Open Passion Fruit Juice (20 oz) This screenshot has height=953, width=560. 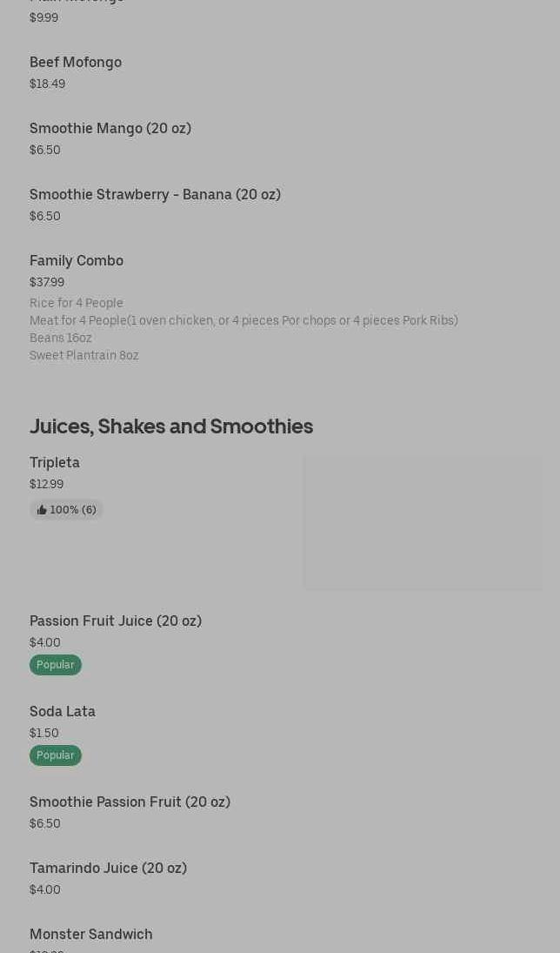(x=116, y=621)
